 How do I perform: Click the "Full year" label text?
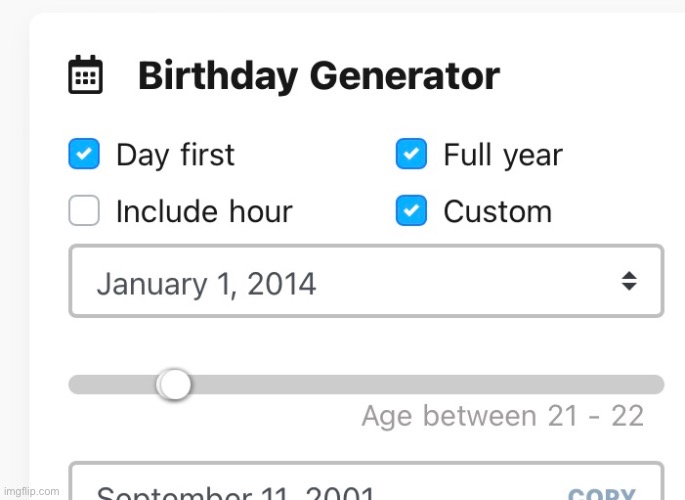click(x=502, y=155)
